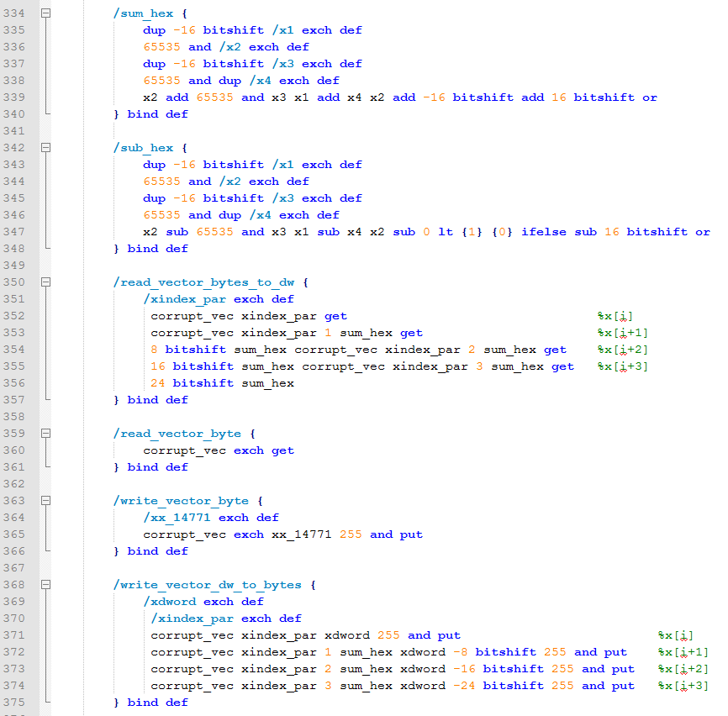The image size is (728, 716).
Task: Click the %x[i+3] comment on line 374
Action: pyautogui.click(x=683, y=686)
